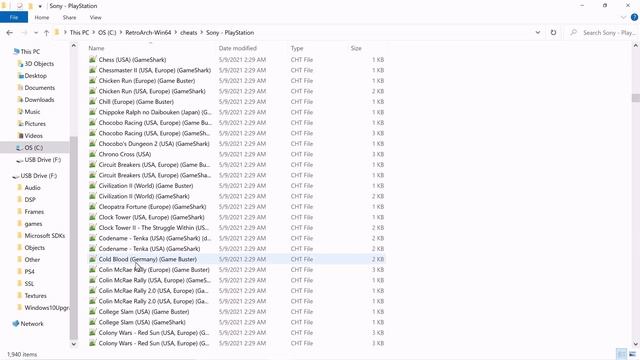640x360 pixels.
Task: Expand the ribbon chevron
Action: (623, 18)
